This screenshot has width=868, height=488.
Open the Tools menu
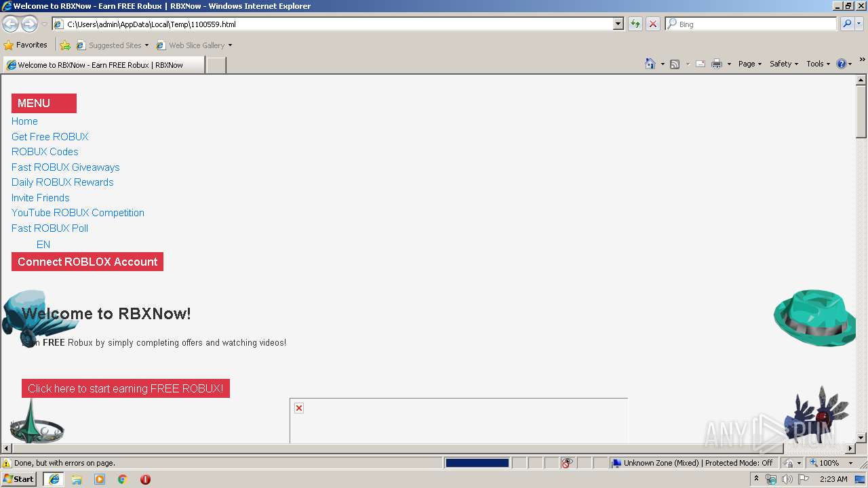[x=818, y=64]
